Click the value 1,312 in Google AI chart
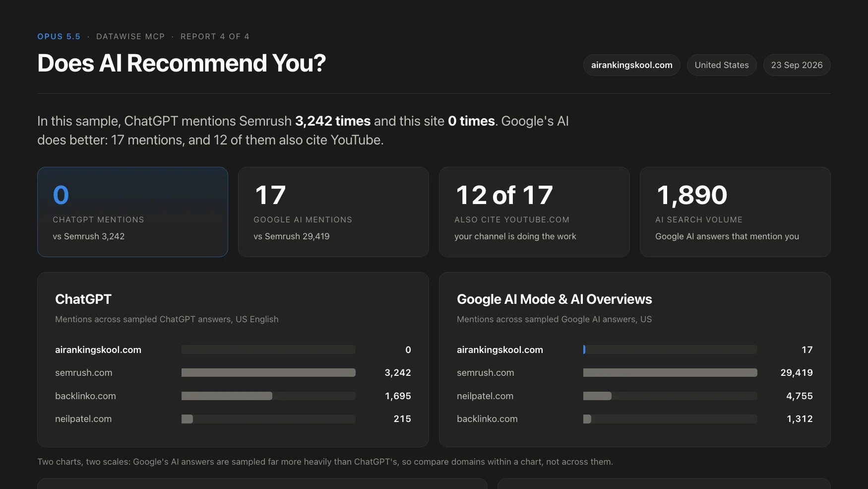 (800, 419)
